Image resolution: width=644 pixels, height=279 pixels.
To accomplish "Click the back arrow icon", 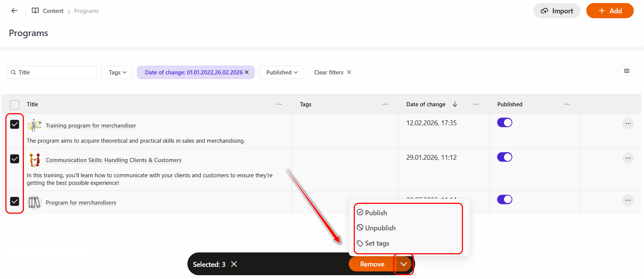I will click(14, 11).
